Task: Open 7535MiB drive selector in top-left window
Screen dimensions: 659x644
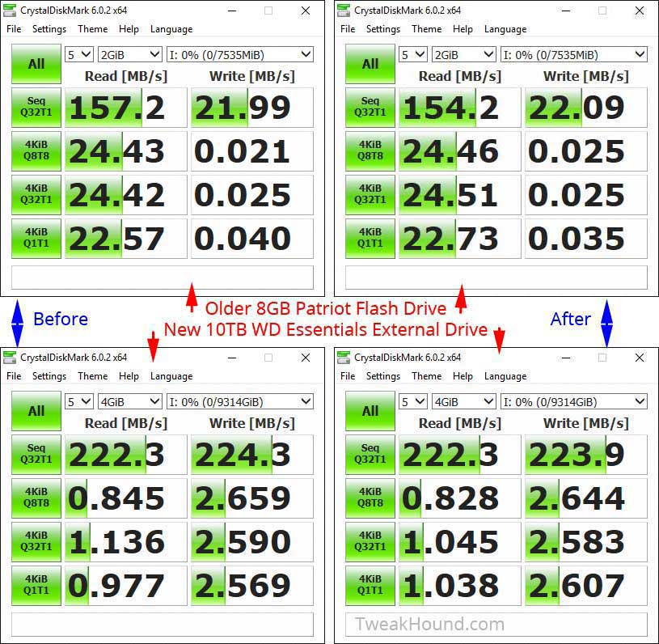Action: click(x=240, y=55)
